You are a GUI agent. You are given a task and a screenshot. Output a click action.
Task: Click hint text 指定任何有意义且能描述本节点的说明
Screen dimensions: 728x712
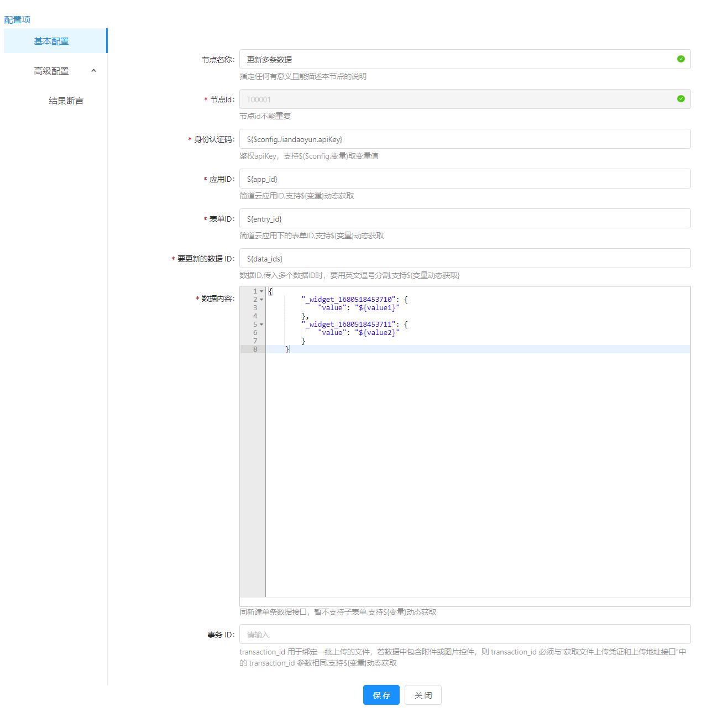tap(303, 76)
